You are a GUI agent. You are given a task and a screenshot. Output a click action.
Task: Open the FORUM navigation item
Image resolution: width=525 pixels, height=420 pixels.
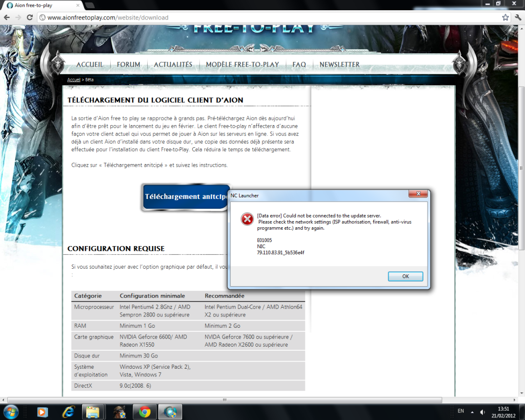[128, 65]
